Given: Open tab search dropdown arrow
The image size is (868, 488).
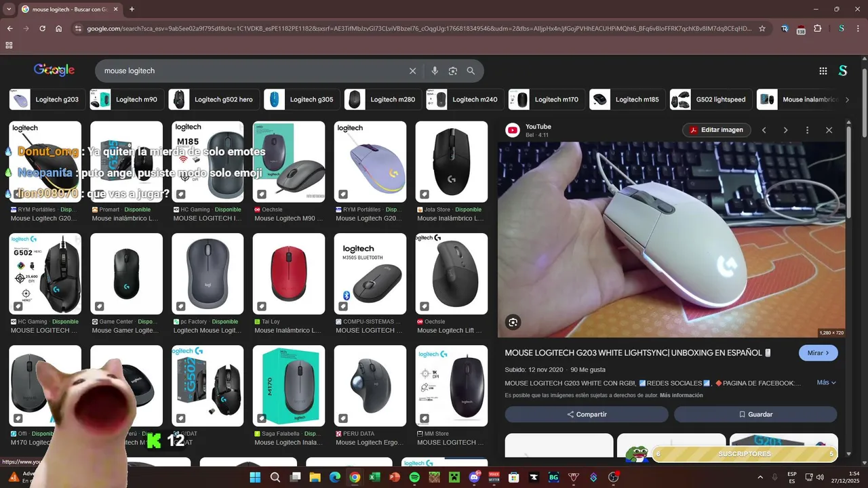Looking at the screenshot, I should tap(9, 9).
